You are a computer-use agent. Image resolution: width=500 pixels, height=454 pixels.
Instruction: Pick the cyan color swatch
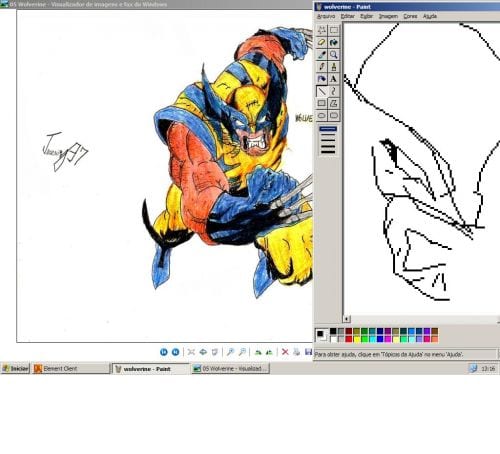click(372, 339)
